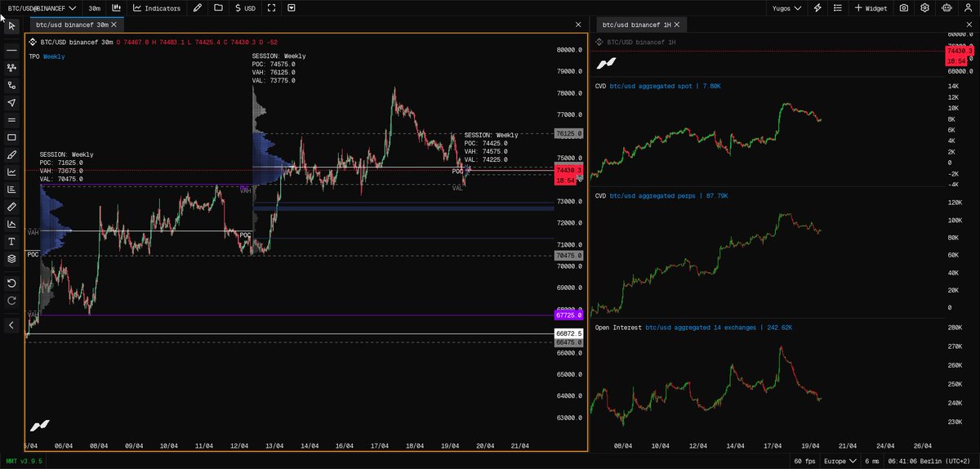Click the 17/04 date on the 30m chart axis
The width and height of the screenshot is (980, 469).
click(379, 446)
